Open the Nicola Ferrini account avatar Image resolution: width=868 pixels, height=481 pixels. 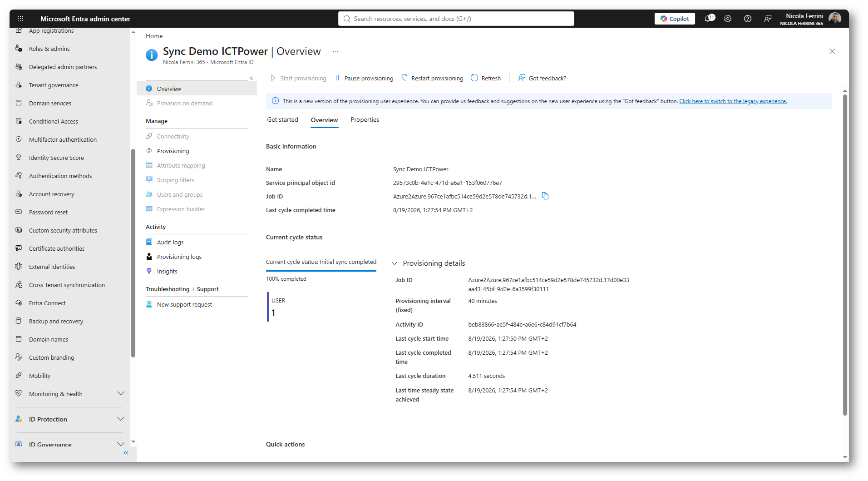pyautogui.click(x=835, y=19)
